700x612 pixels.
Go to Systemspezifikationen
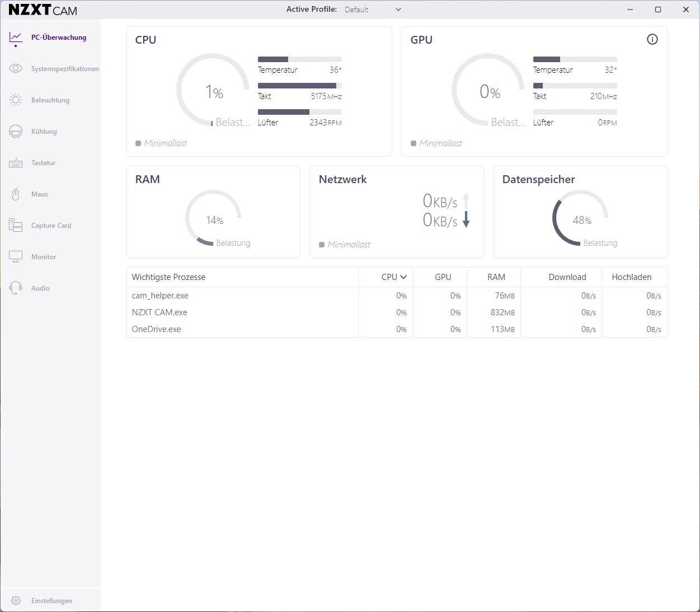[65, 69]
